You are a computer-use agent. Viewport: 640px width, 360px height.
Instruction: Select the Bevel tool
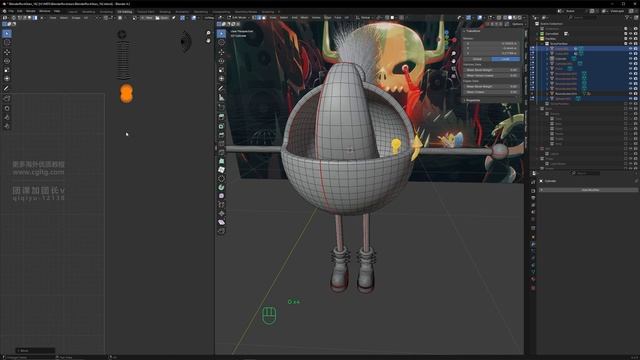click(221, 135)
